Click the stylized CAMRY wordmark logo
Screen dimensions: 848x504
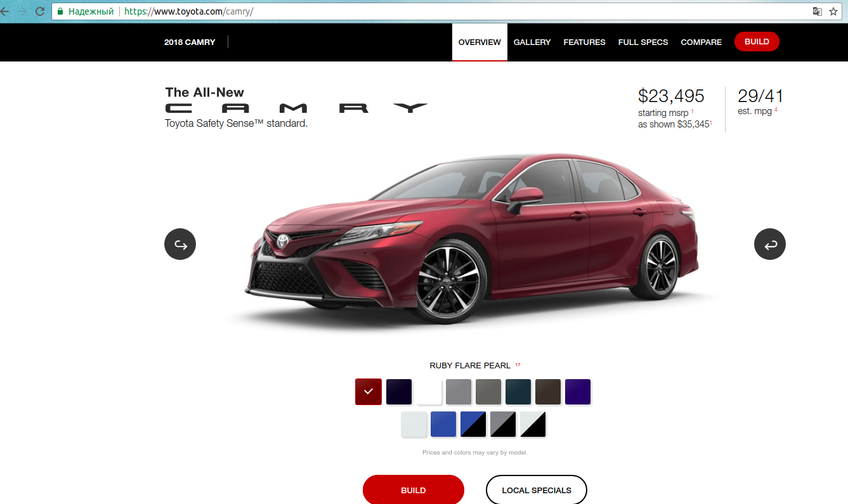click(x=297, y=108)
